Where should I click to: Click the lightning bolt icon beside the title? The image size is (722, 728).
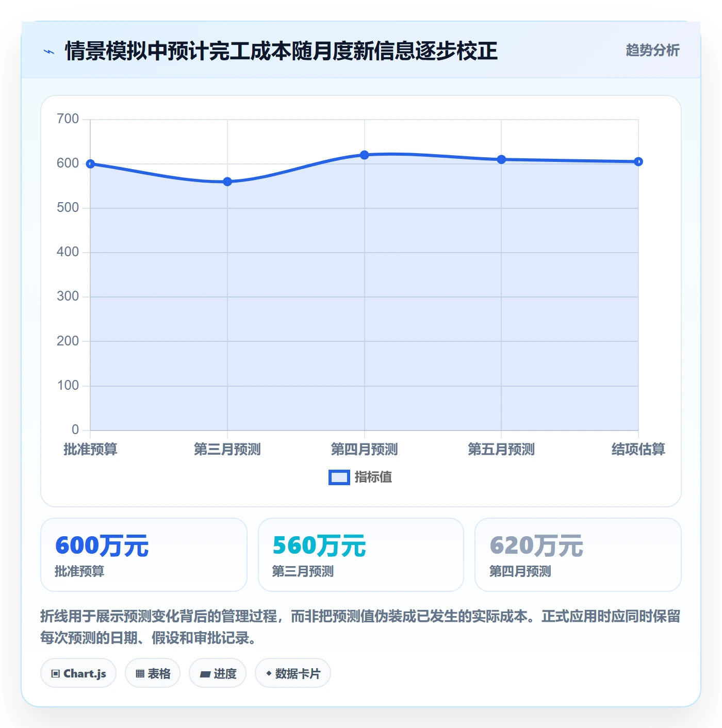coord(49,52)
